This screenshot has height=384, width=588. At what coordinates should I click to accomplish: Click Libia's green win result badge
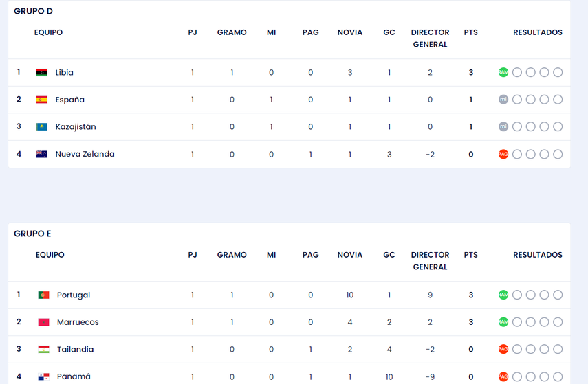click(503, 72)
